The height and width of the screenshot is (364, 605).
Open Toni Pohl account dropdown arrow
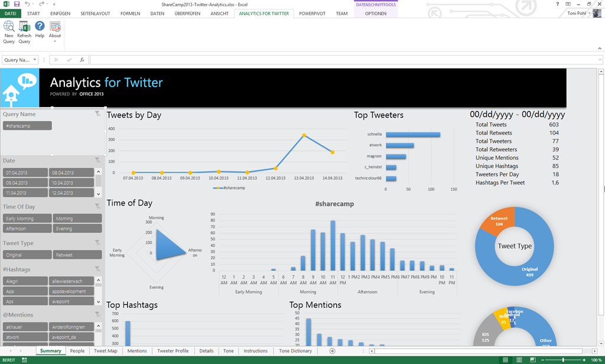pyautogui.click(x=589, y=13)
